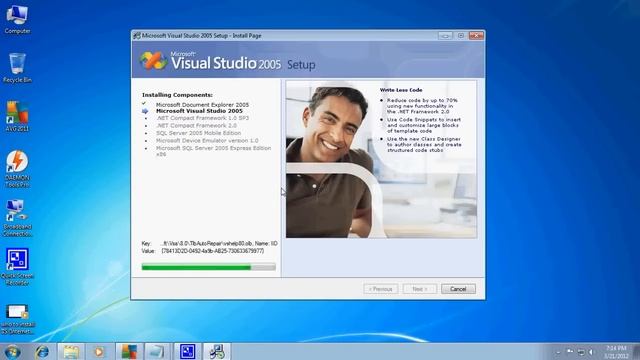Switch to the Visual Studio setup taskbar item

[x=217, y=351]
